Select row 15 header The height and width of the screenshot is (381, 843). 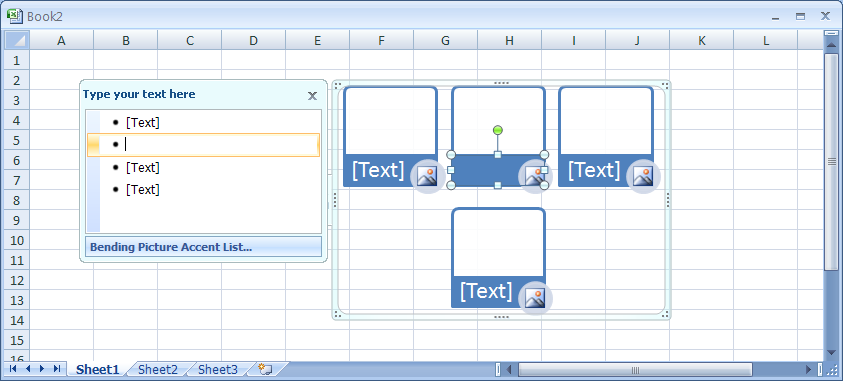17,340
